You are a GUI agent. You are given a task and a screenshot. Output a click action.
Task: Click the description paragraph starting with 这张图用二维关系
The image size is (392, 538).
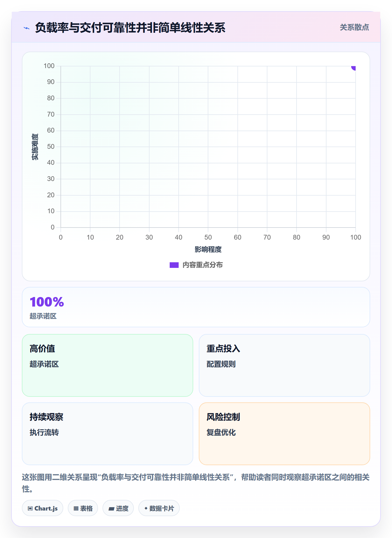(x=196, y=483)
